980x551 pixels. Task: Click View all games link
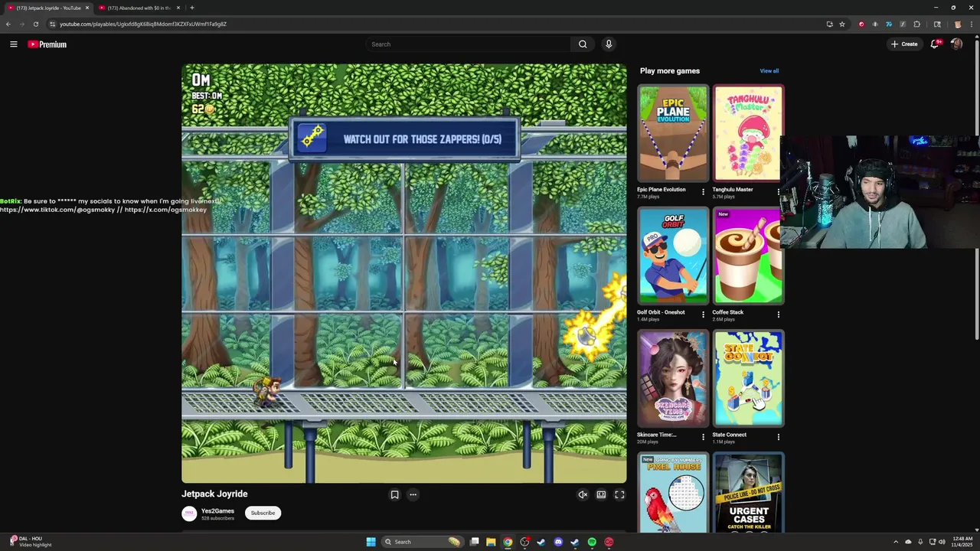point(769,71)
